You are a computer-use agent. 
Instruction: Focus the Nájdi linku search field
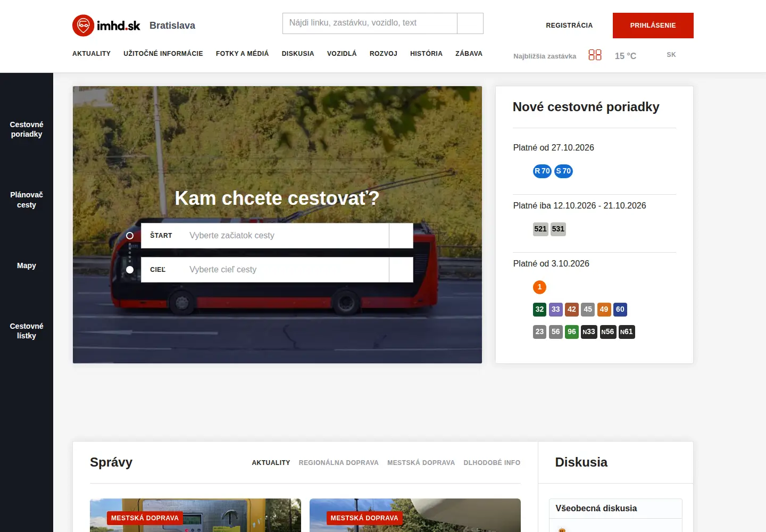point(370,23)
